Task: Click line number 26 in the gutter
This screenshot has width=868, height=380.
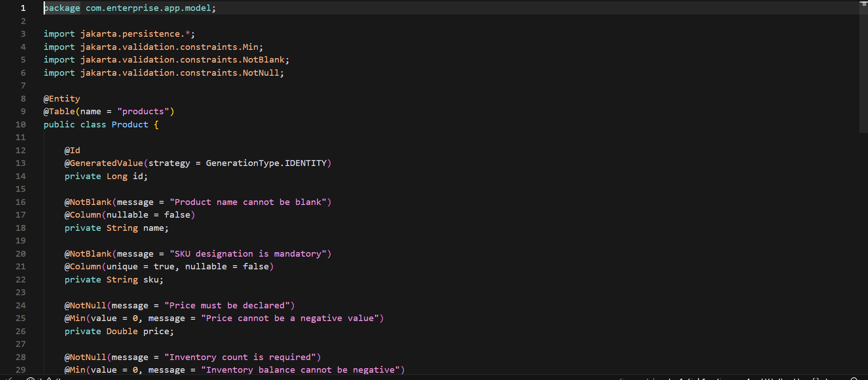Action: 21,331
